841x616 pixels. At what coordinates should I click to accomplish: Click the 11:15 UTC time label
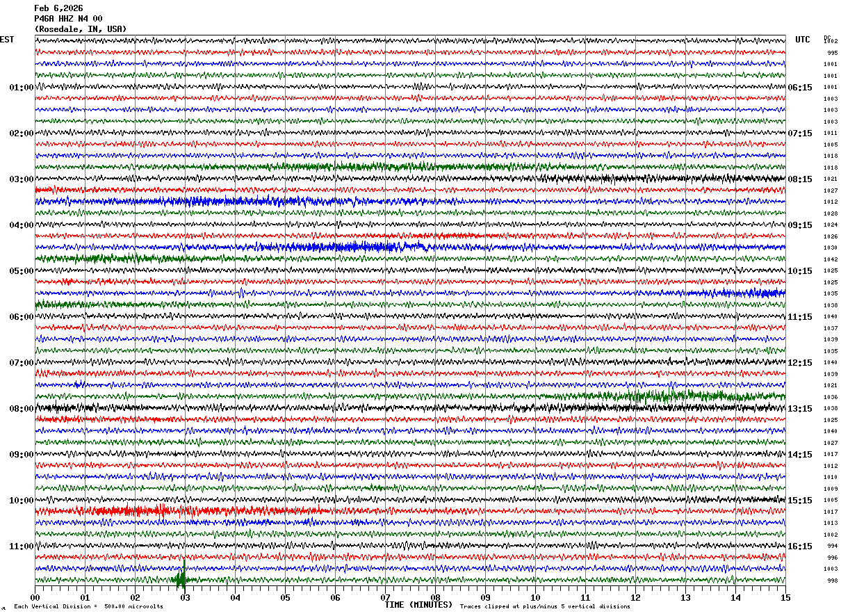pyautogui.click(x=801, y=317)
